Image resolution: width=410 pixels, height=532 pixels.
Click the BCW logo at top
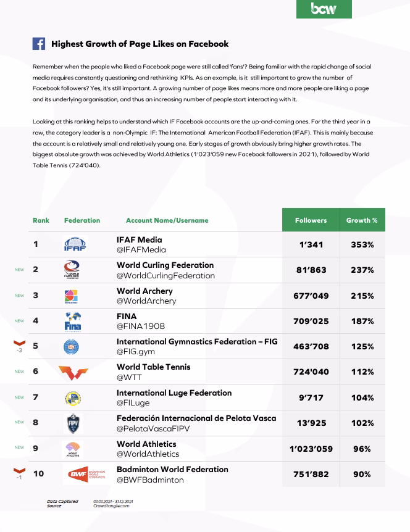click(x=324, y=9)
